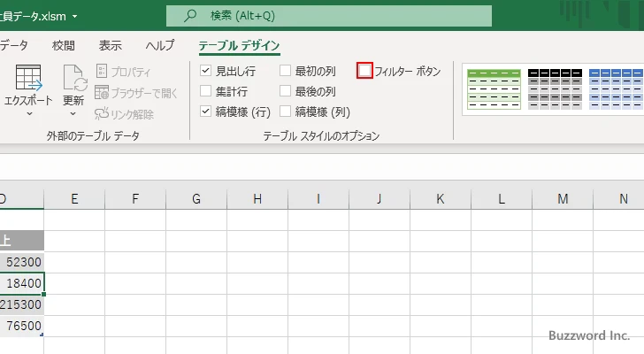The image size is (644, 354).
Task: Select column F header
Action: coord(135,199)
